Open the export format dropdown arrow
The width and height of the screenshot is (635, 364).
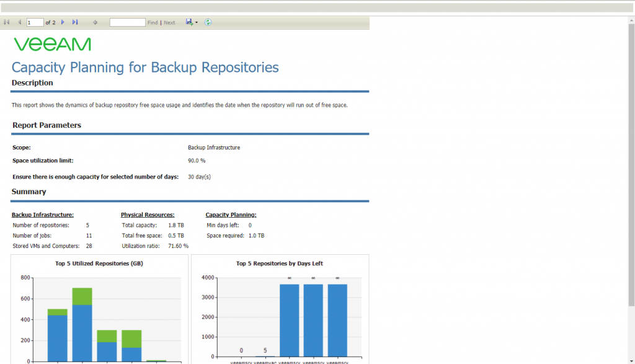coord(197,22)
